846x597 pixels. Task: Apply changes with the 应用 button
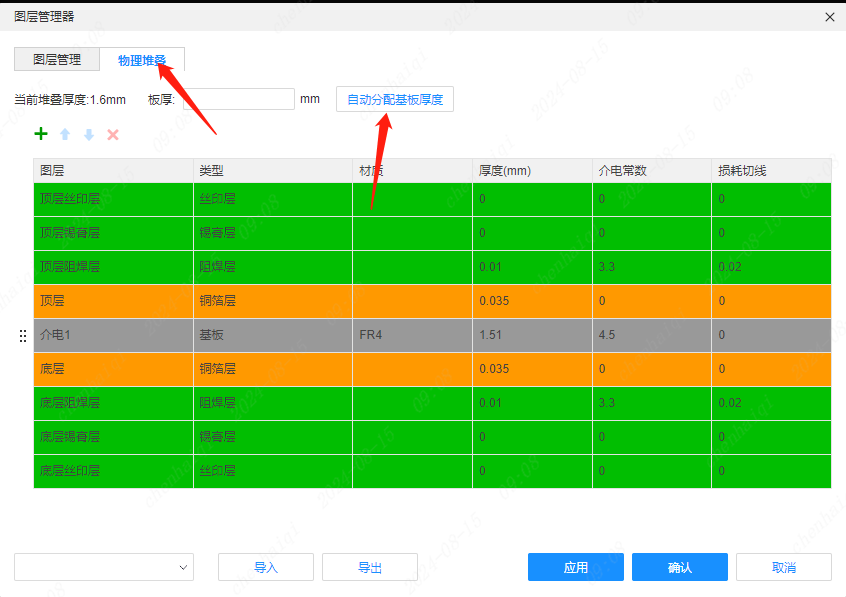576,567
